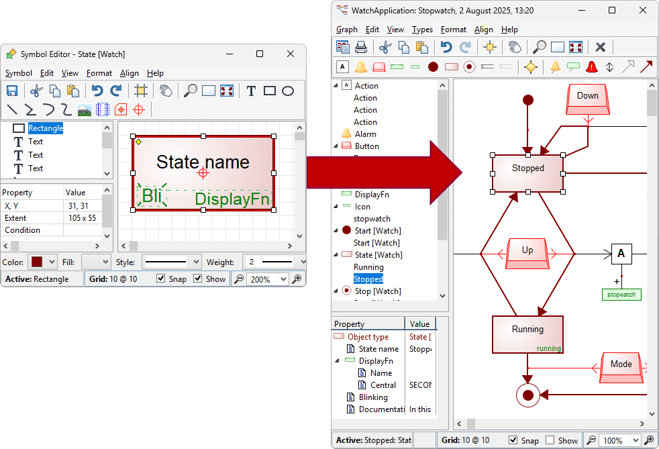The width and height of the screenshot is (659, 449).
Task: Click the Mode button symbol in the diagram
Action: (x=621, y=367)
